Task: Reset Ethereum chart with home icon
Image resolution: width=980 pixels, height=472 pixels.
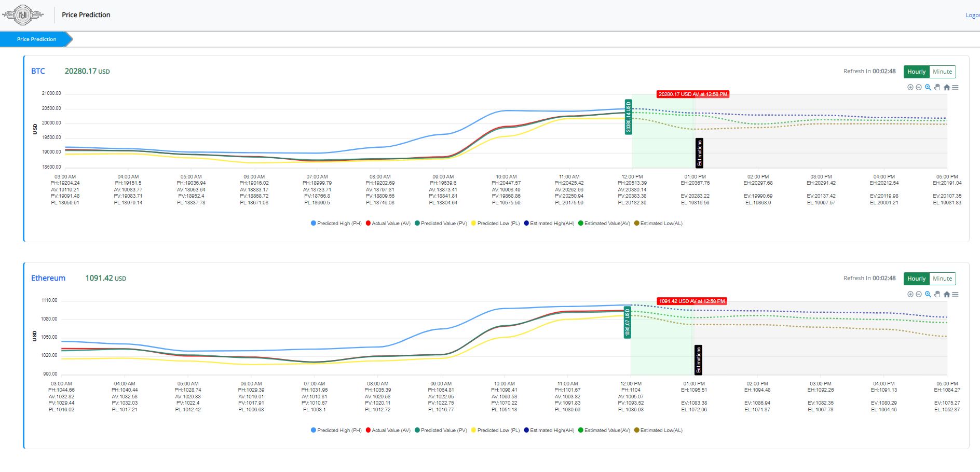Action: coord(947,294)
